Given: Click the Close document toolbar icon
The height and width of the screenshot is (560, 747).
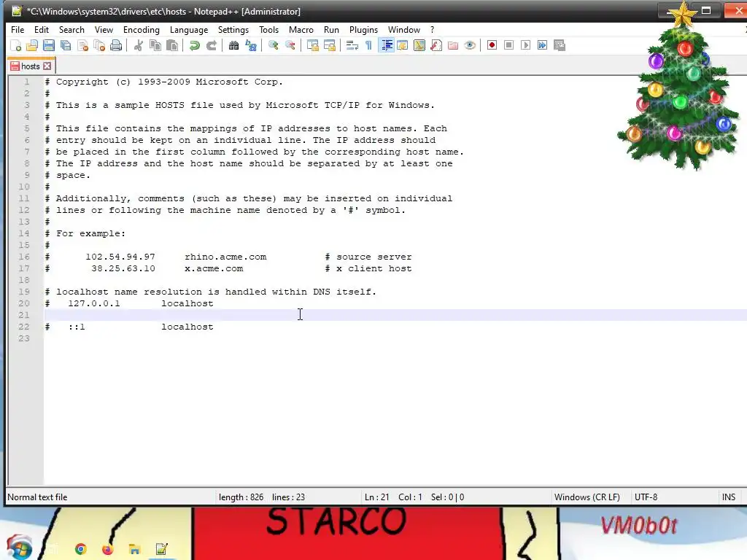Looking at the screenshot, I should [82, 45].
